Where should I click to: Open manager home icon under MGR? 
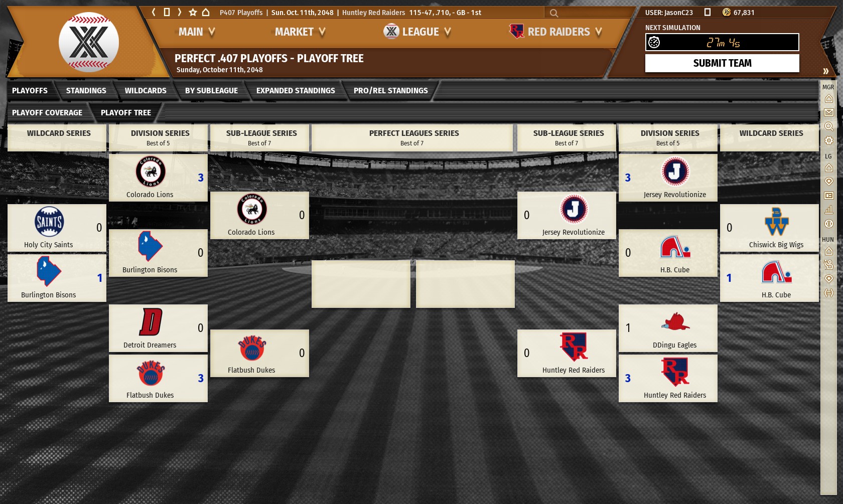tap(829, 99)
